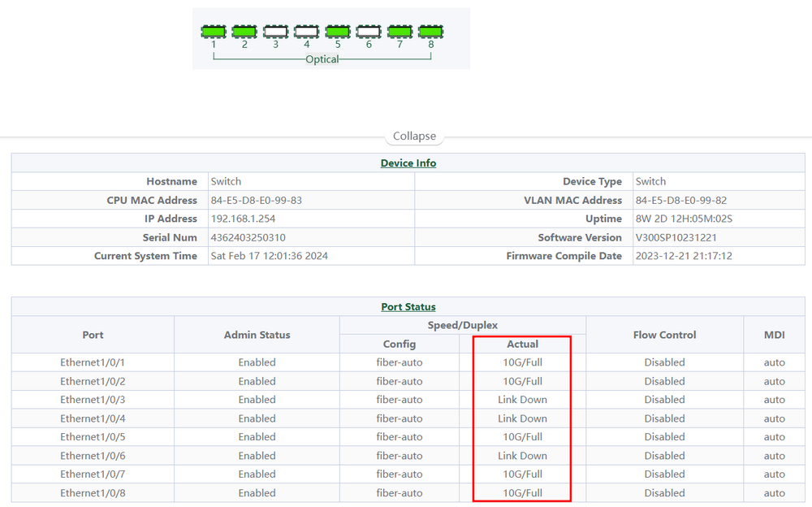
Task: Select CPU MAC address 84-E5-D8-E0-99-83
Action: (257, 200)
